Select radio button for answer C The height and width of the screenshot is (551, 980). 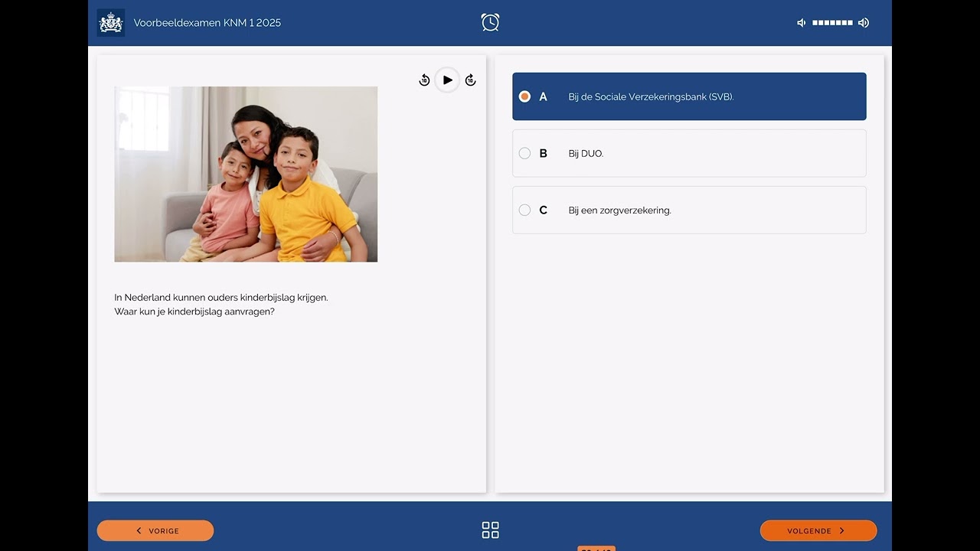point(524,210)
